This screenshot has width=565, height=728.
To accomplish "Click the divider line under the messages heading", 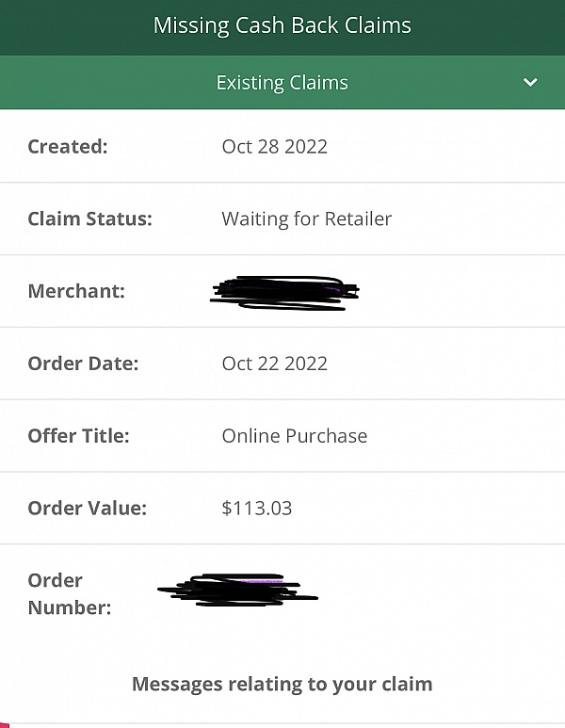I will pos(282,723).
